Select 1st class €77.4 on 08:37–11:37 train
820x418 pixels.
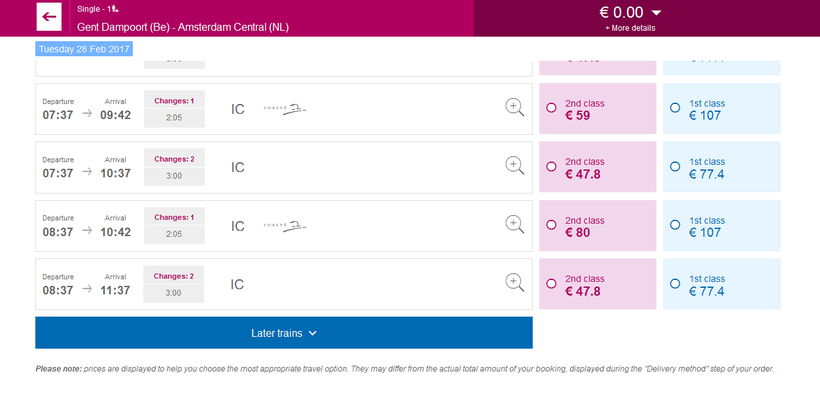(x=675, y=284)
